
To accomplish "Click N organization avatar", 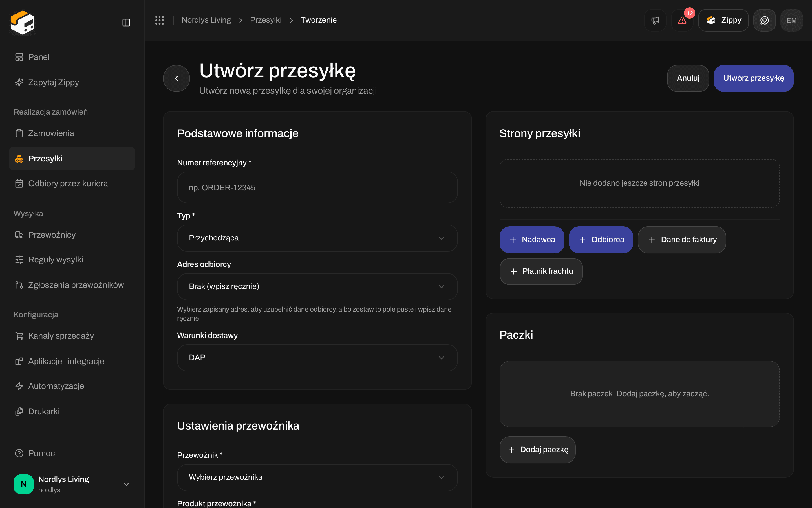I will 23,484.
